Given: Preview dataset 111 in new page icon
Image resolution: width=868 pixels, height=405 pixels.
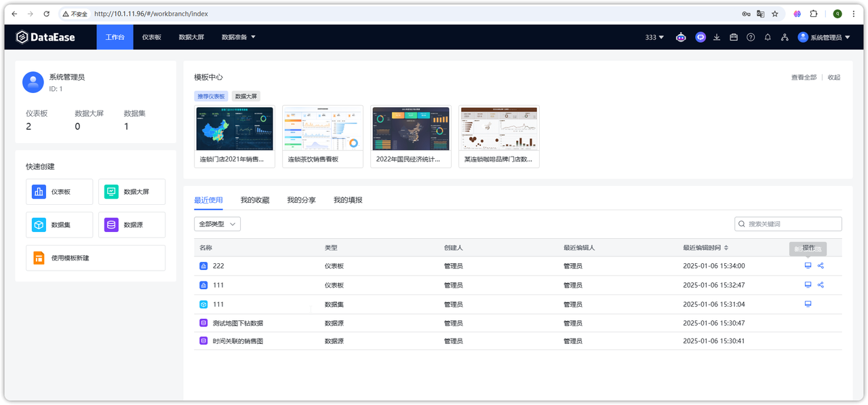Looking at the screenshot, I should tap(808, 304).
